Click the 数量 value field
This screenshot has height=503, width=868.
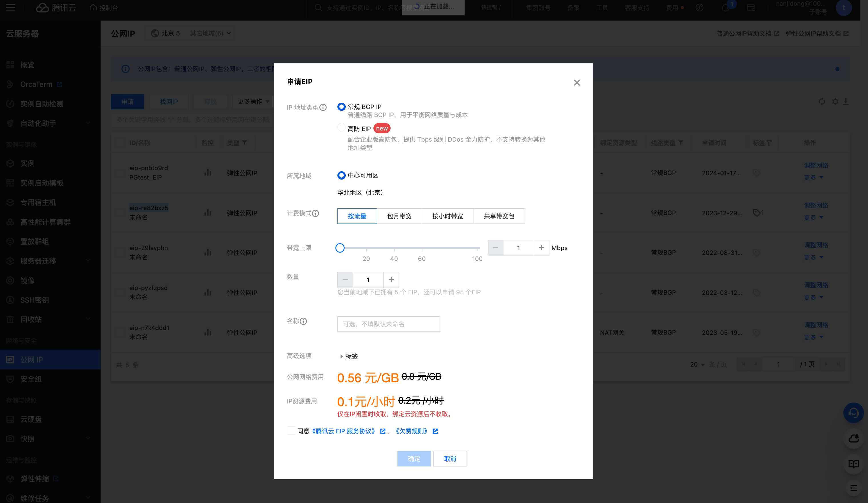pos(368,280)
